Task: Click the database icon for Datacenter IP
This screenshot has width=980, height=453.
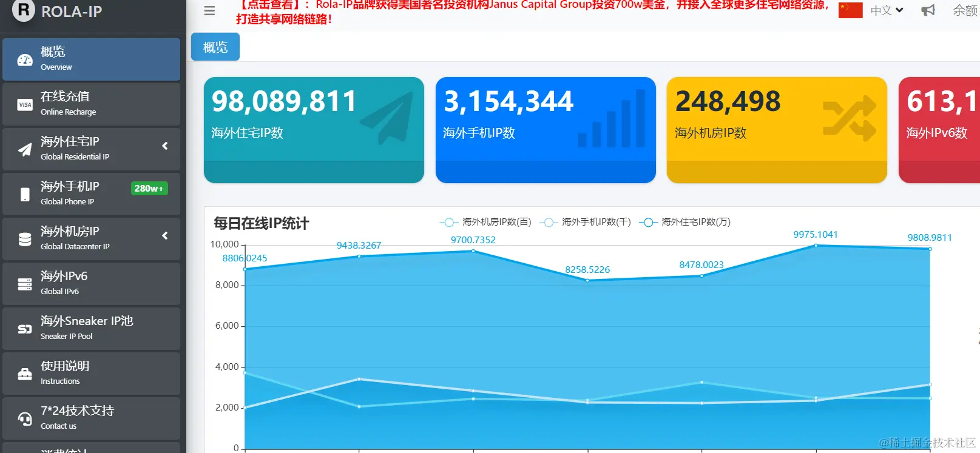Action: point(25,239)
